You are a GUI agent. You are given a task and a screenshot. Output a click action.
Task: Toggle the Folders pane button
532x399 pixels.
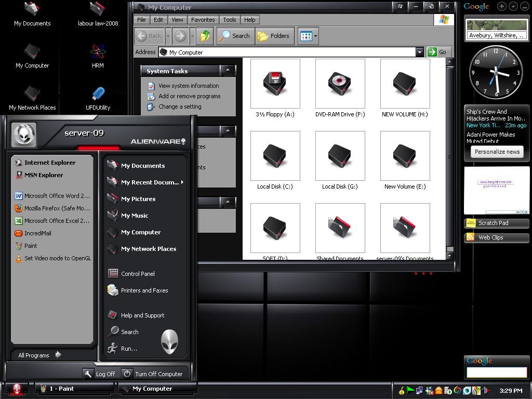click(x=273, y=36)
